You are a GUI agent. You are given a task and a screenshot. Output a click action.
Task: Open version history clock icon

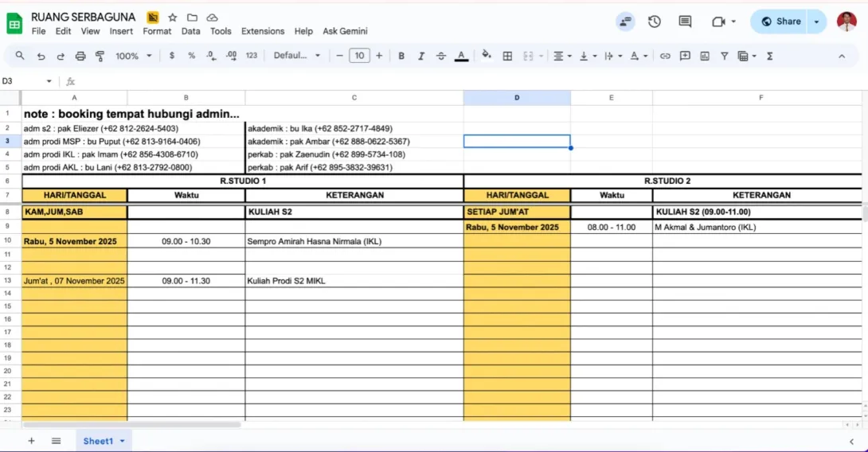pyautogui.click(x=655, y=21)
